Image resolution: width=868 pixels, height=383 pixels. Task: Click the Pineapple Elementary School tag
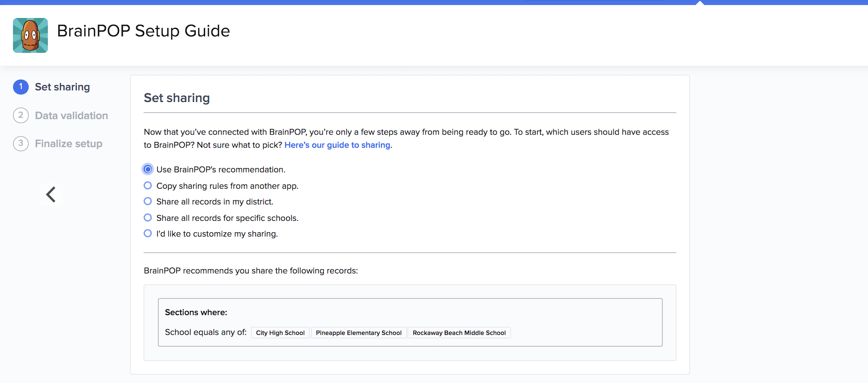pyautogui.click(x=359, y=333)
